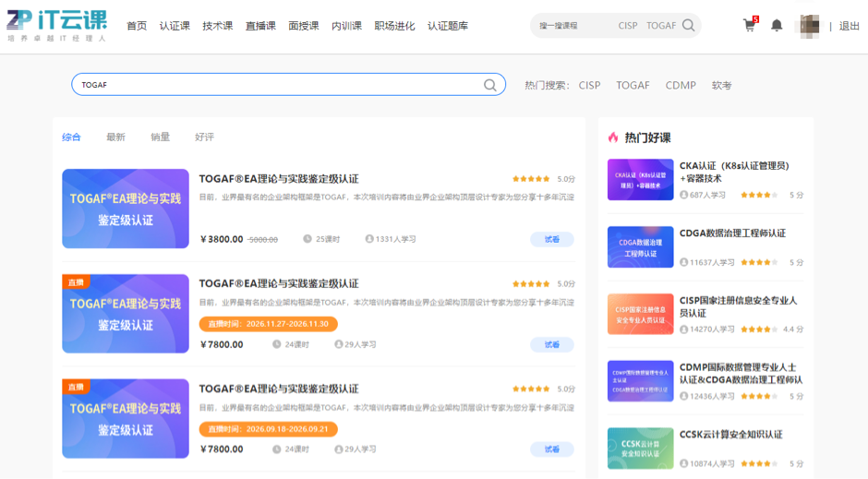Click into the TOGAF search input field
The height and width of the screenshot is (479, 868).
277,85
